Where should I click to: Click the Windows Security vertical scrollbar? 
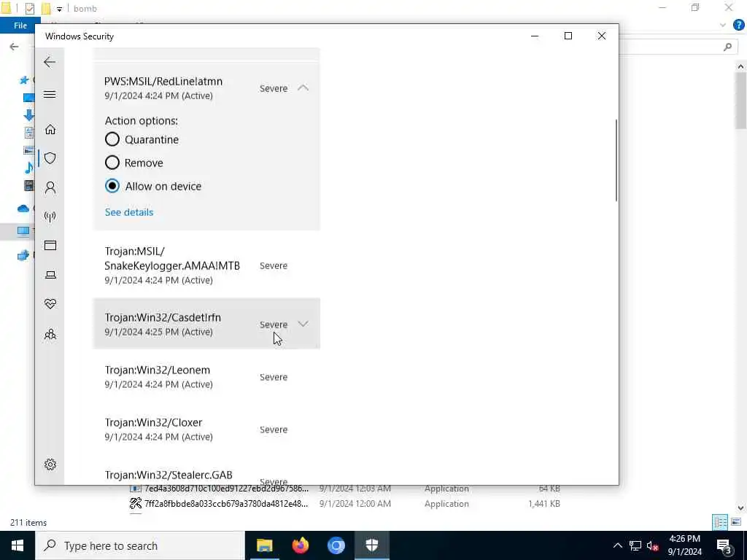coord(616,160)
